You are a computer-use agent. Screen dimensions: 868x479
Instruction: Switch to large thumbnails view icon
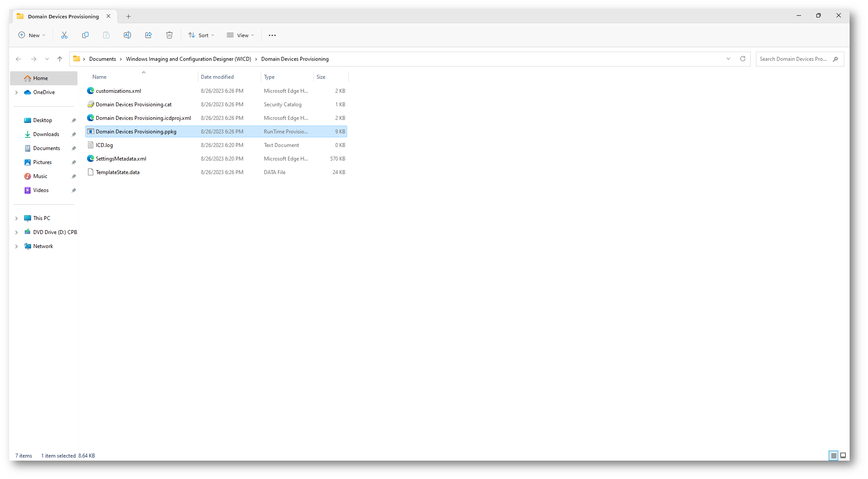(843, 455)
